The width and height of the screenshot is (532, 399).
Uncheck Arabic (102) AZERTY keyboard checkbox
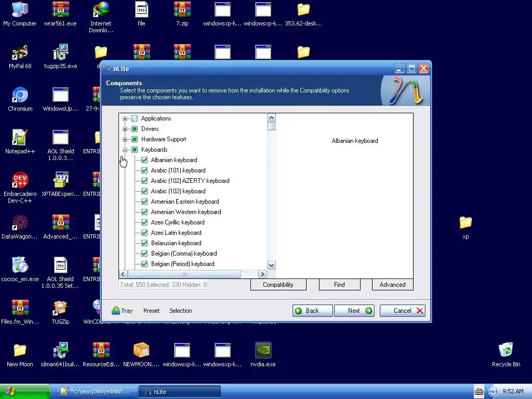click(144, 181)
